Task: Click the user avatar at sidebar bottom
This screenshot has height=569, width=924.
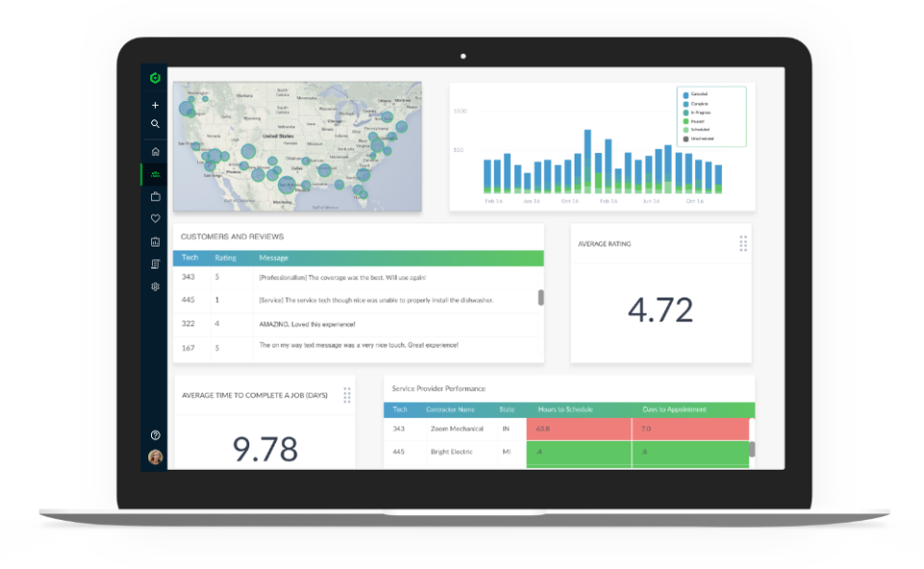Action: [155, 457]
